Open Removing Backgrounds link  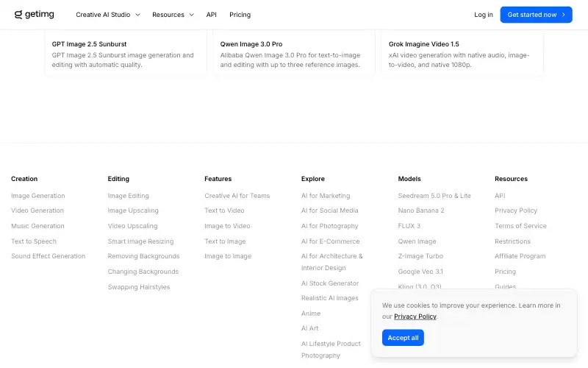[143, 256]
